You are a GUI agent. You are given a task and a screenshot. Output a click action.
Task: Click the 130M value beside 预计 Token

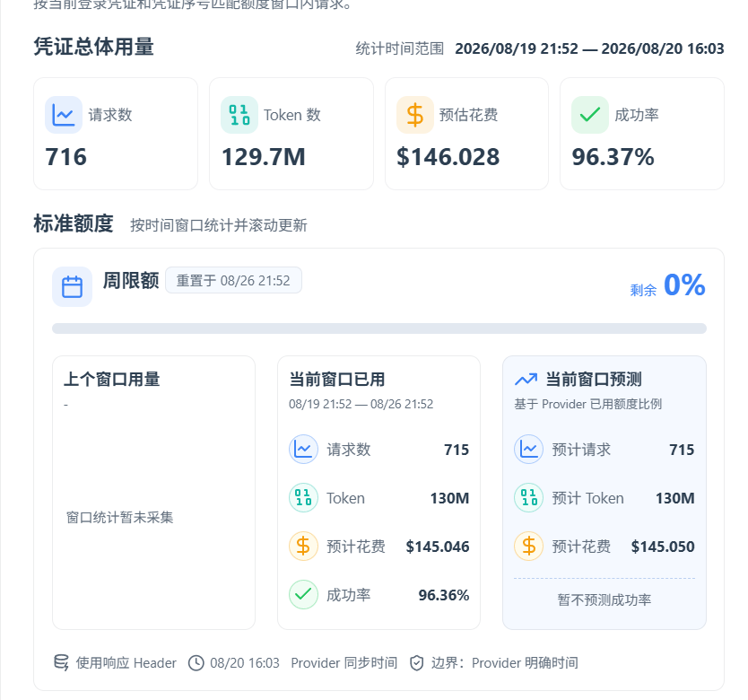pos(675,498)
